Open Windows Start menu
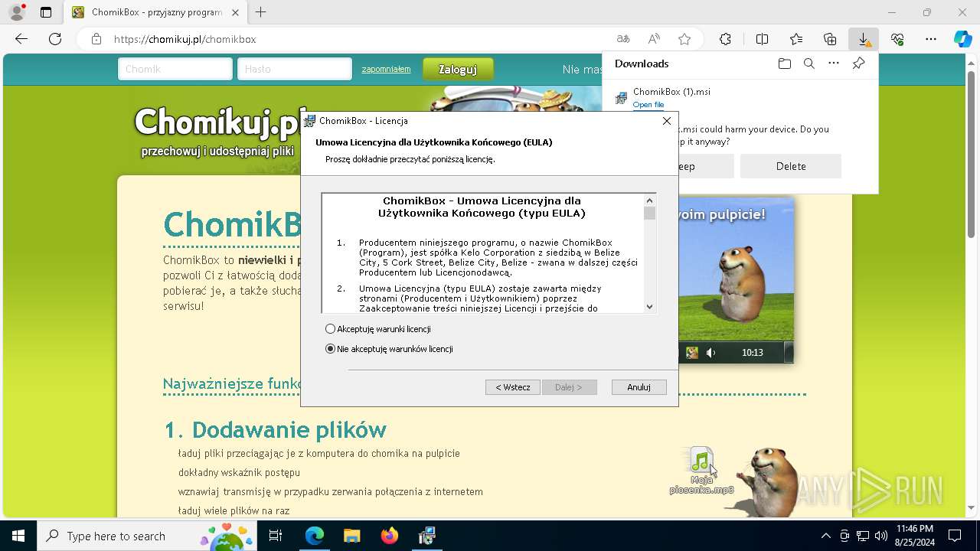The width and height of the screenshot is (980, 551). 18,536
